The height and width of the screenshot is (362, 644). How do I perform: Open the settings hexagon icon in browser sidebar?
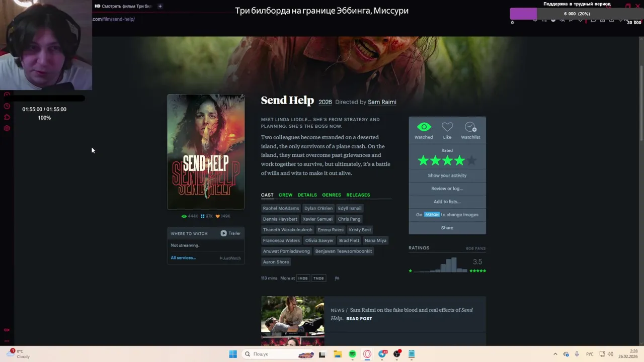tap(7, 128)
